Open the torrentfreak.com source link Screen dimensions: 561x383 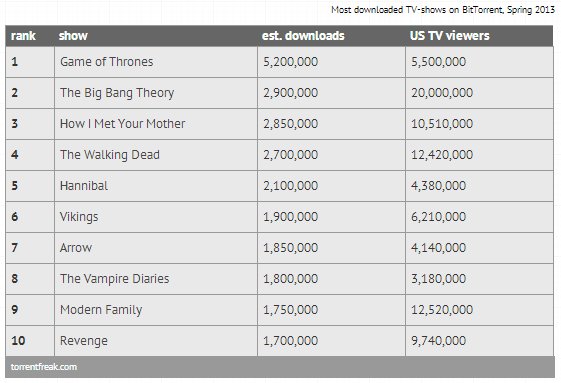44,367
